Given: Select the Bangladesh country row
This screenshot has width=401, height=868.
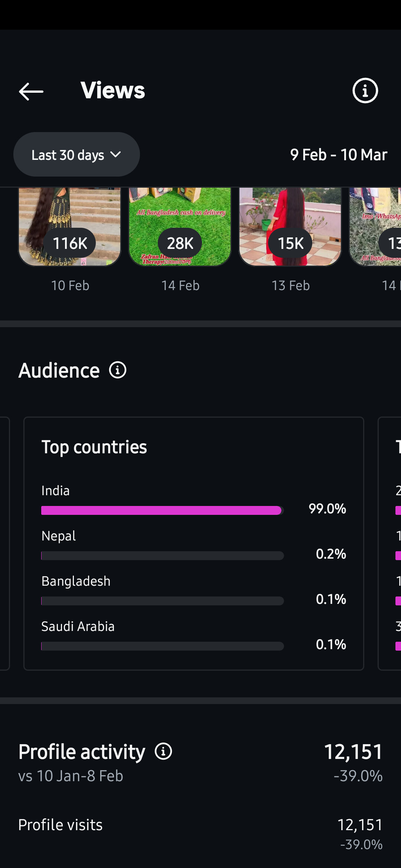Looking at the screenshot, I should pyautogui.click(x=193, y=591).
